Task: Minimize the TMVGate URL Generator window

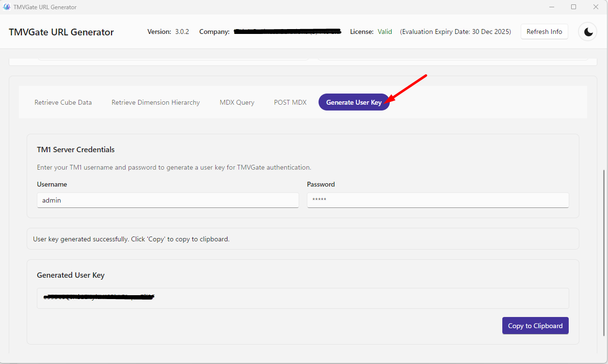Action: pyautogui.click(x=552, y=7)
